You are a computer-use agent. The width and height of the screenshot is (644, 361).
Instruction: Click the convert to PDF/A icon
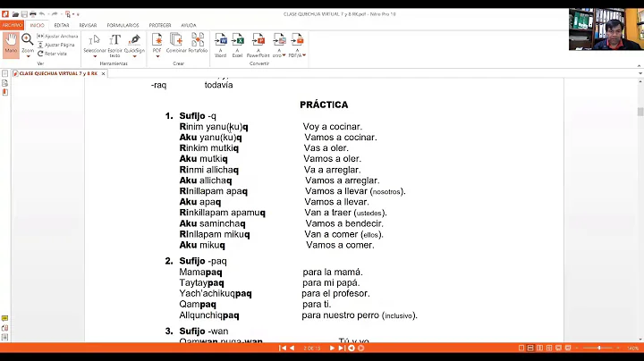point(297,41)
